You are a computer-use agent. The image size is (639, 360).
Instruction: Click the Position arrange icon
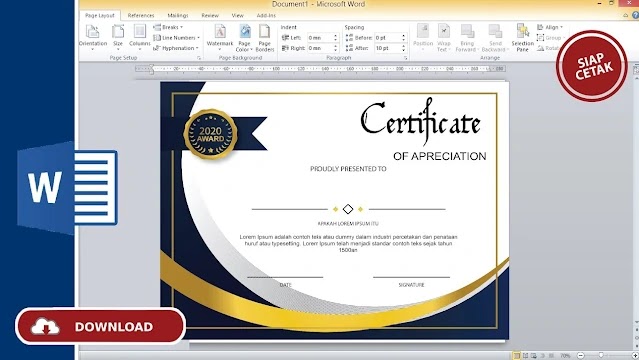[x=423, y=37]
